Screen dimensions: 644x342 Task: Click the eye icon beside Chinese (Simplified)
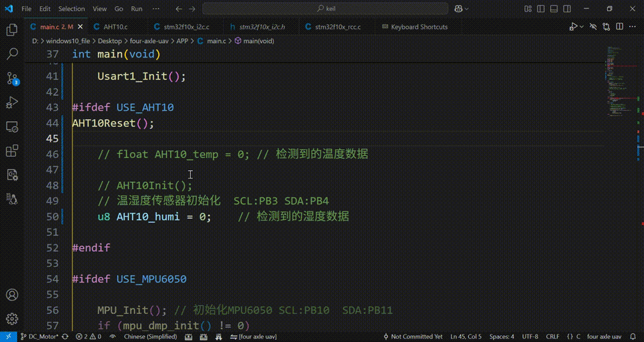(x=112, y=337)
